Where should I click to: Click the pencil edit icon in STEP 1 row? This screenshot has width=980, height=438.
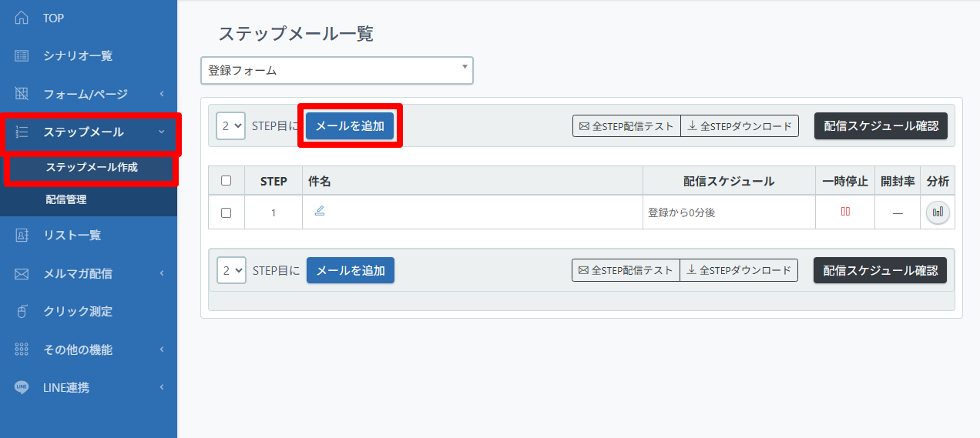coord(320,211)
